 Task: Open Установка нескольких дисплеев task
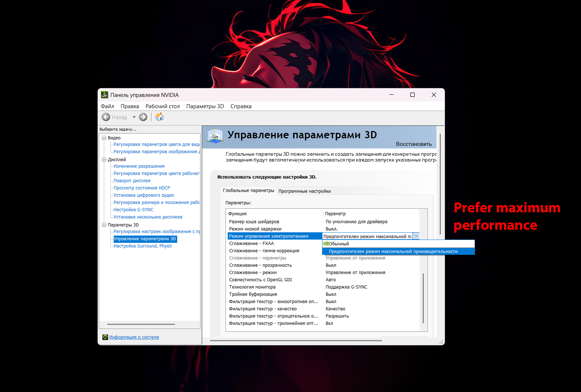click(x=148, y=217)
